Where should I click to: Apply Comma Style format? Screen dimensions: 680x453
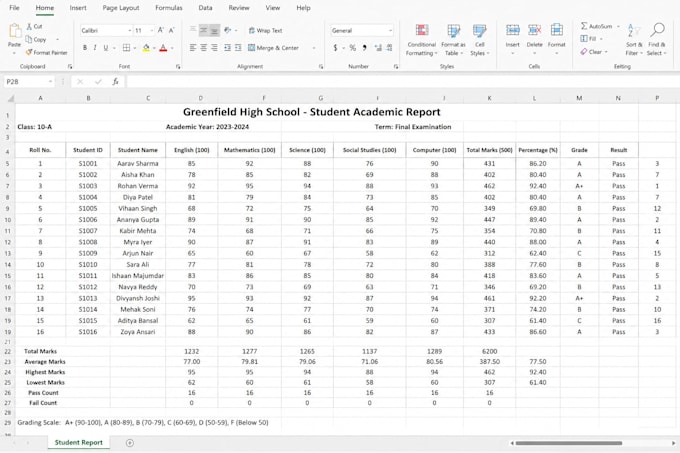pos(365,48)
